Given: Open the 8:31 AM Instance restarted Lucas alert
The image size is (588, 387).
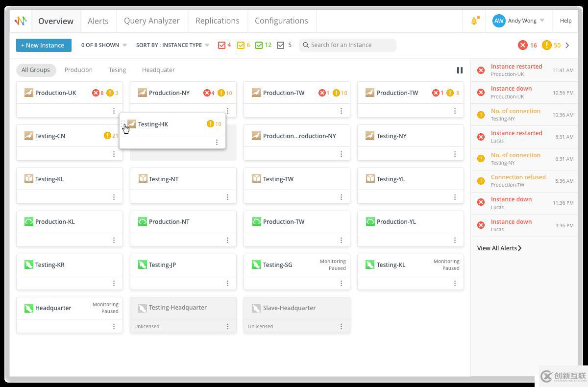Looking at the screenshot, I should [524, 137].
